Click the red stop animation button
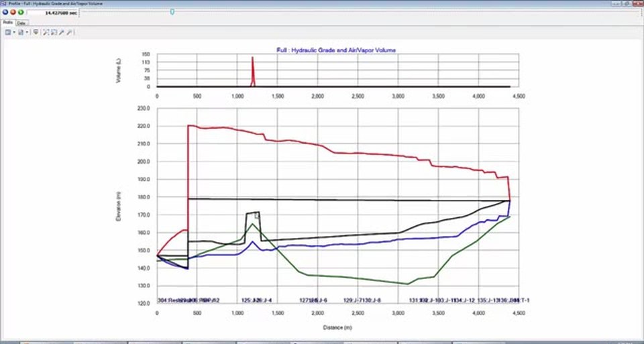The height and width of the screenshot is (344, 644). point(13,12)
